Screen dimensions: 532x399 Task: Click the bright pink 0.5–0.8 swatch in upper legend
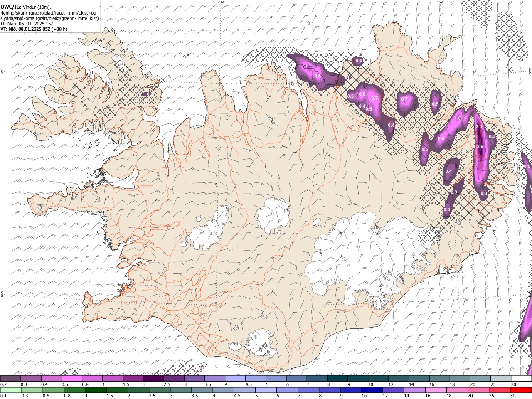[71, 378]
